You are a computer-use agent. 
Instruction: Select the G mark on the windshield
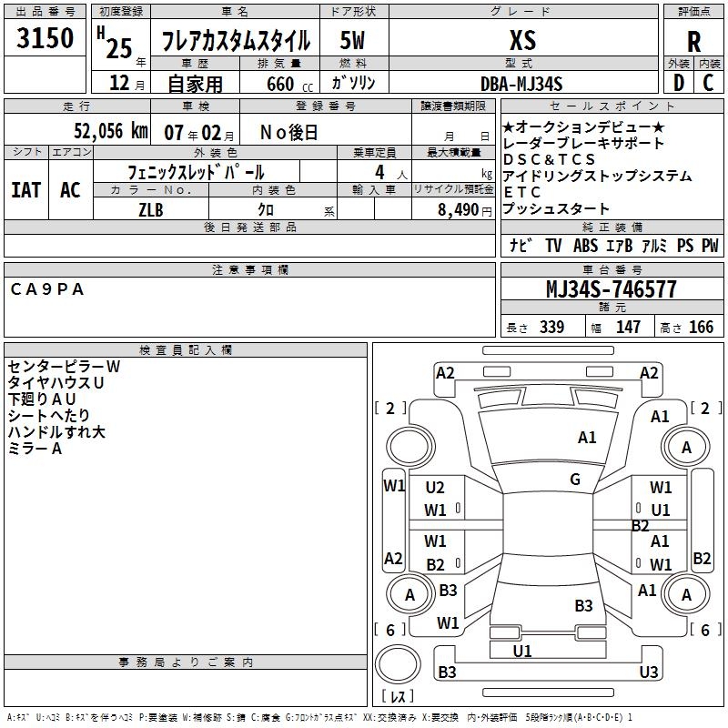click(x=574, y=480)
